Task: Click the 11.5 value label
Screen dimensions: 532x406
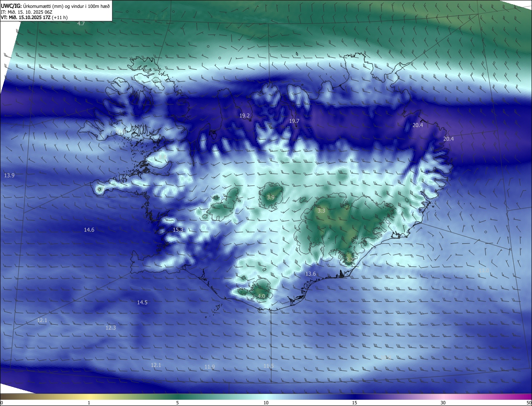Action: [x=268, y=366]
